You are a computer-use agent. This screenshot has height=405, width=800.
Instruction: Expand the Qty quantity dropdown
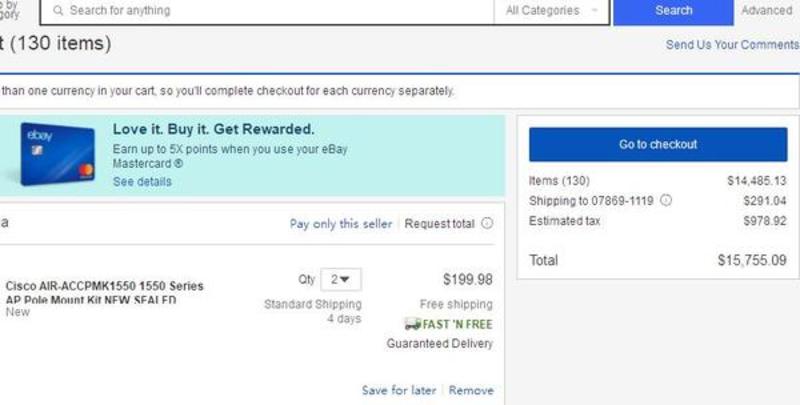345,280
